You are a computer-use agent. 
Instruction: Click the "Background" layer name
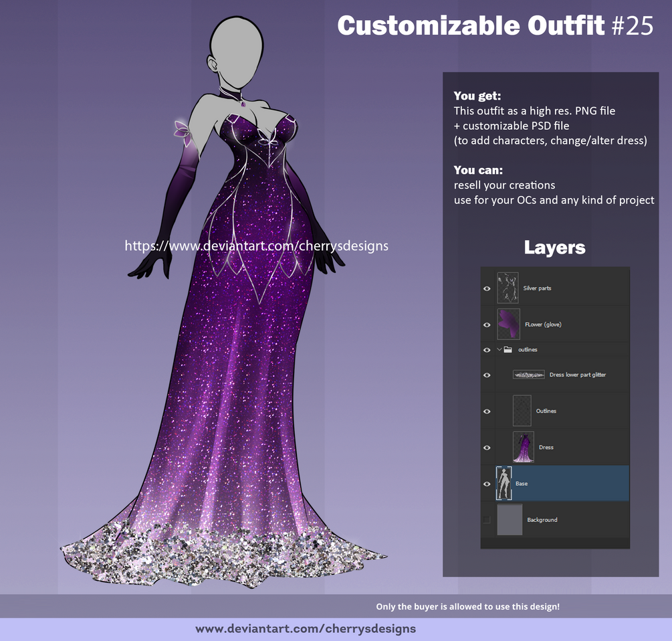click(x=542, y=520)
